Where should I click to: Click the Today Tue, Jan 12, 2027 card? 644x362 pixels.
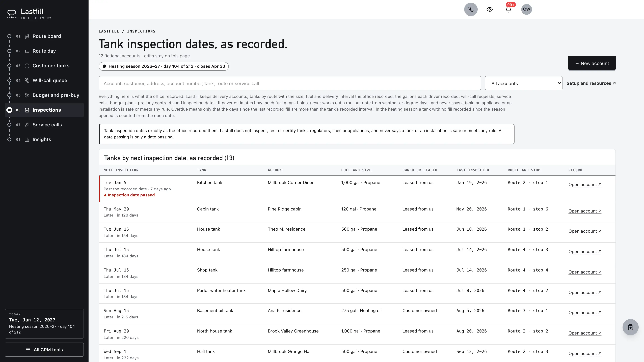point(44,323)
